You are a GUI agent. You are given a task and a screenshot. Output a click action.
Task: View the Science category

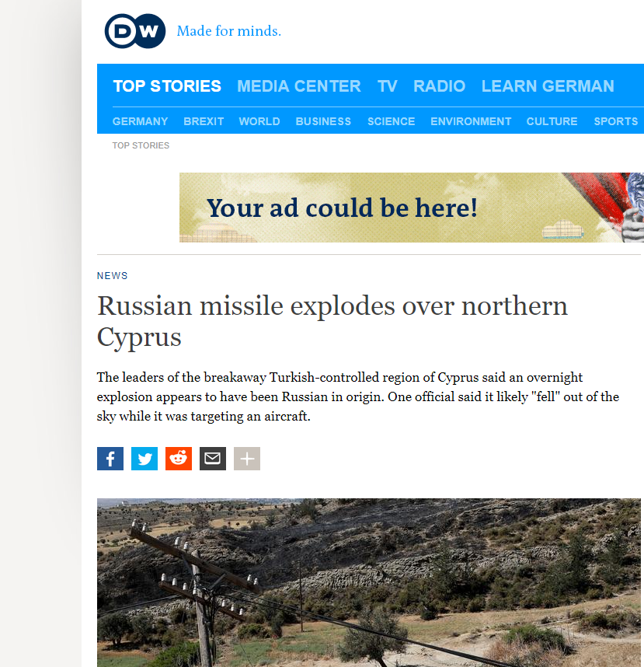pos(391,121)
